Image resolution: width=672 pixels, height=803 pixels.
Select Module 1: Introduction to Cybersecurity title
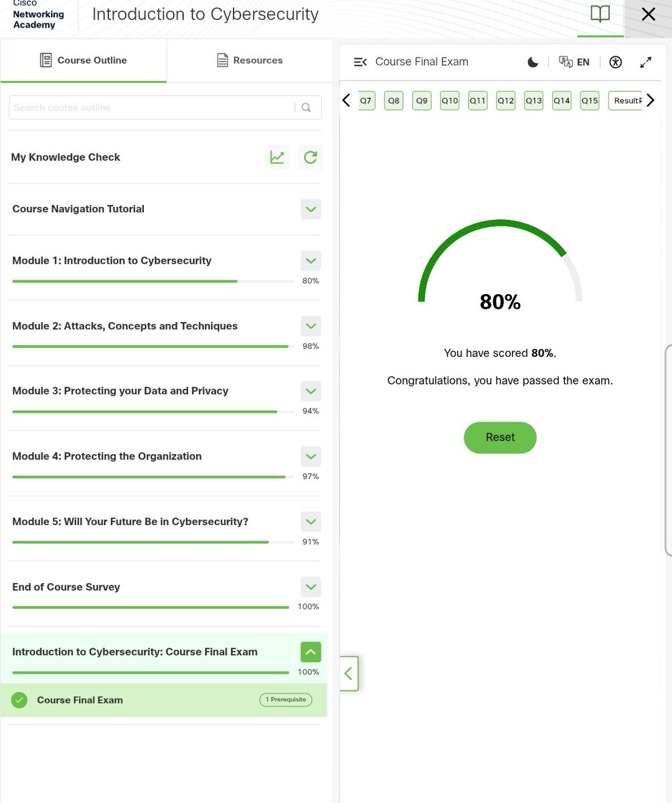pyautogui.click(x=112, y=261)
